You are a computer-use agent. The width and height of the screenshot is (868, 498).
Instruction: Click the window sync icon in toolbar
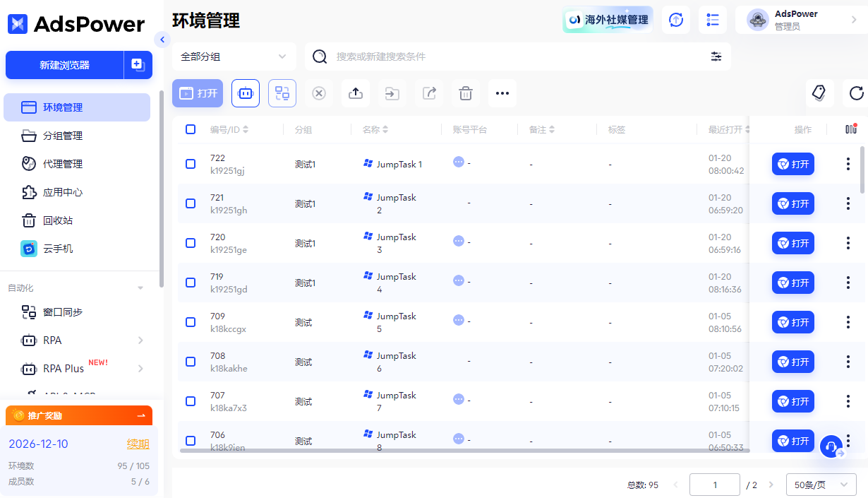[x=282, y=93]
